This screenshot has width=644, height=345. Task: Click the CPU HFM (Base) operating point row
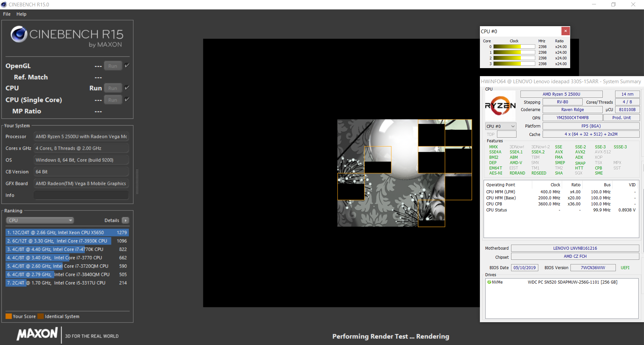pos(561,198)
